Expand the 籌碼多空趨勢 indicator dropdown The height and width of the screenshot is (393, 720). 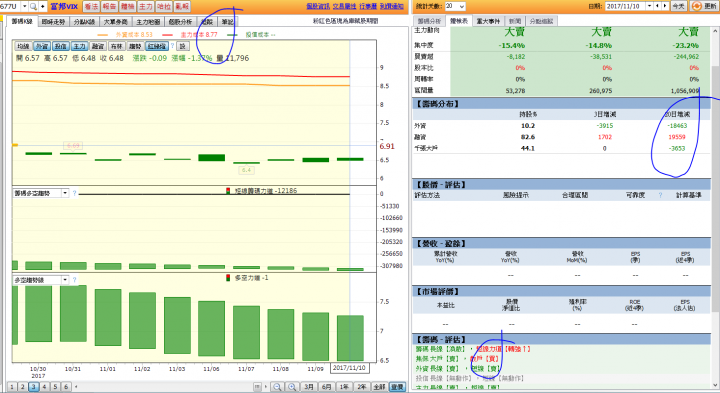click(x=65, y=193)
